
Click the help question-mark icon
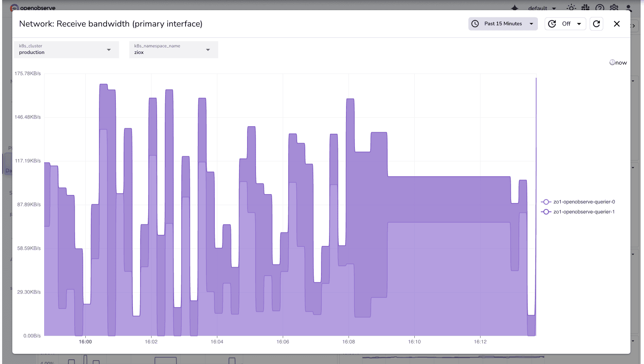(599, 8)
